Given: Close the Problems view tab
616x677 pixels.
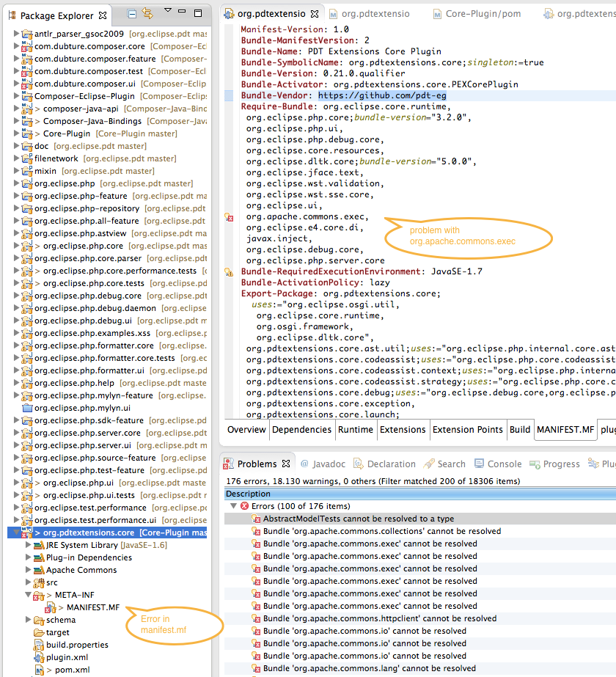Looking at the screenshot, I should tap(286, 464).
